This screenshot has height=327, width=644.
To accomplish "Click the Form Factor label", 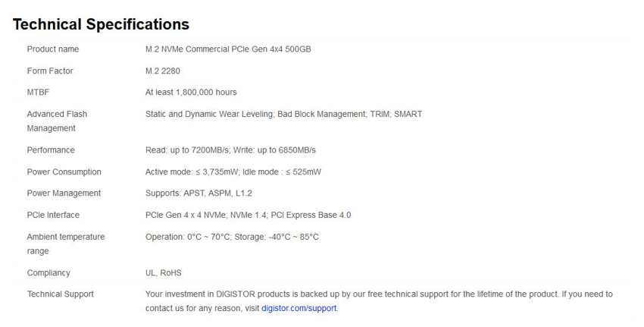I will [50, 71].
